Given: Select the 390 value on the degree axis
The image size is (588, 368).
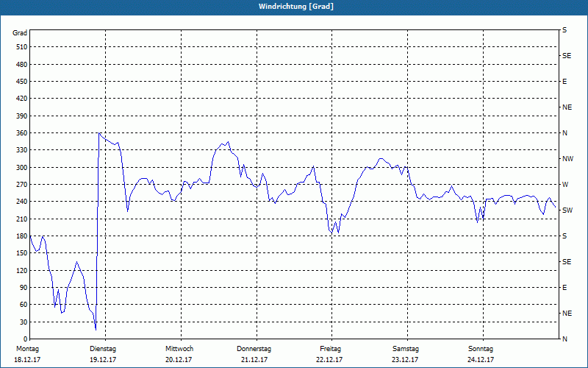Looking at the screenshot, I should point(22,116).
